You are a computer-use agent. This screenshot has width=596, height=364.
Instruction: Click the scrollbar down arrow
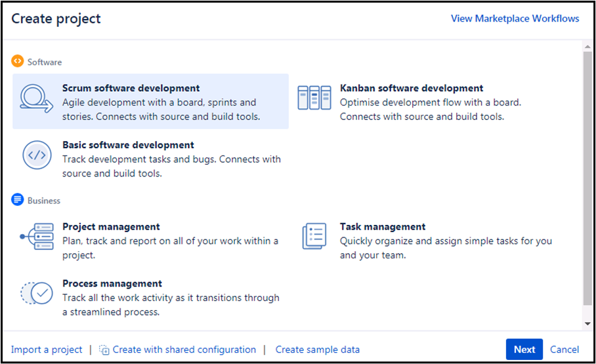coord(587,323)
